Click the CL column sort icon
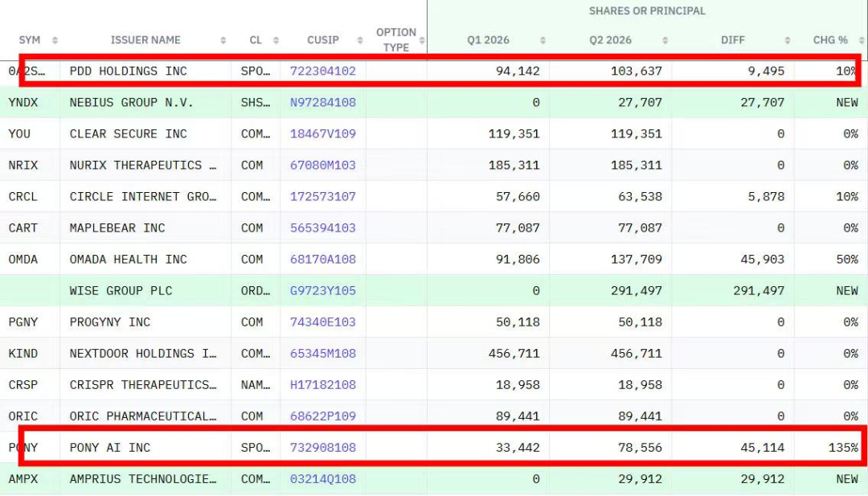Viewport: 868px width, 496px height. (x=276, y=40)
